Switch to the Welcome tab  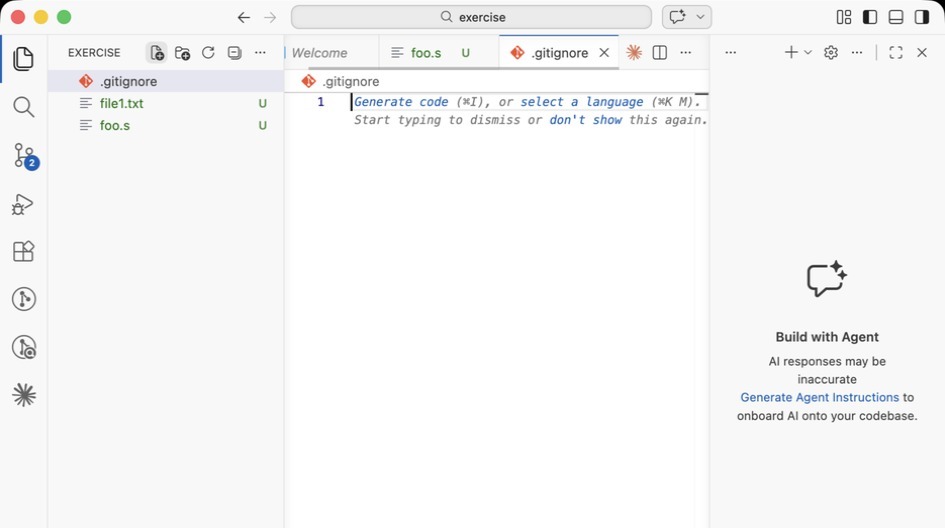tap(320, 53)
